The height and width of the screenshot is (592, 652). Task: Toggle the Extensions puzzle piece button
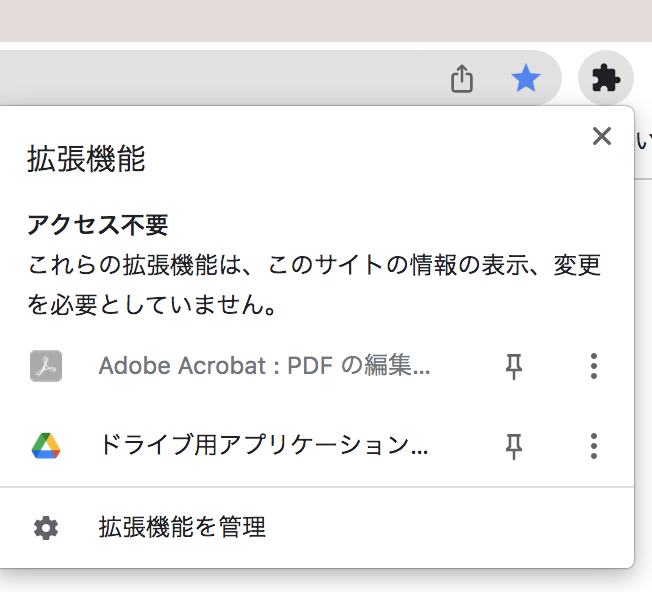606,78
